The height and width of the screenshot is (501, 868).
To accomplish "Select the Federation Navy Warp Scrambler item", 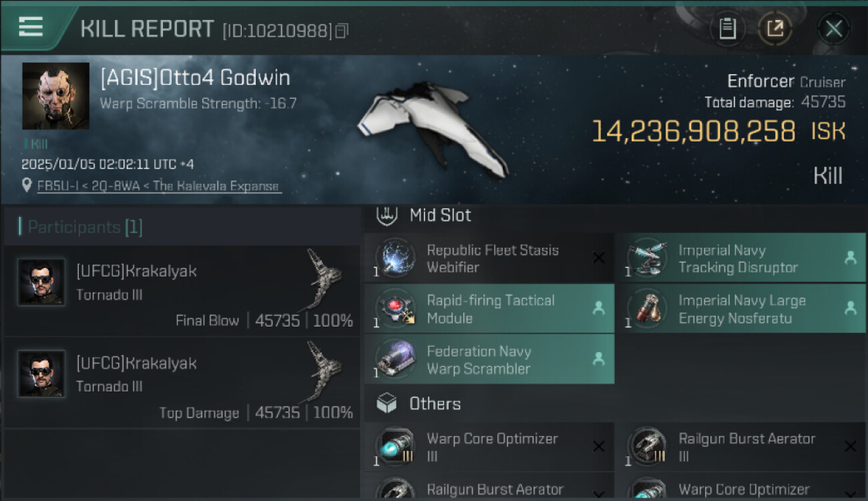I will pyautogui.click(x=478, y=359).
